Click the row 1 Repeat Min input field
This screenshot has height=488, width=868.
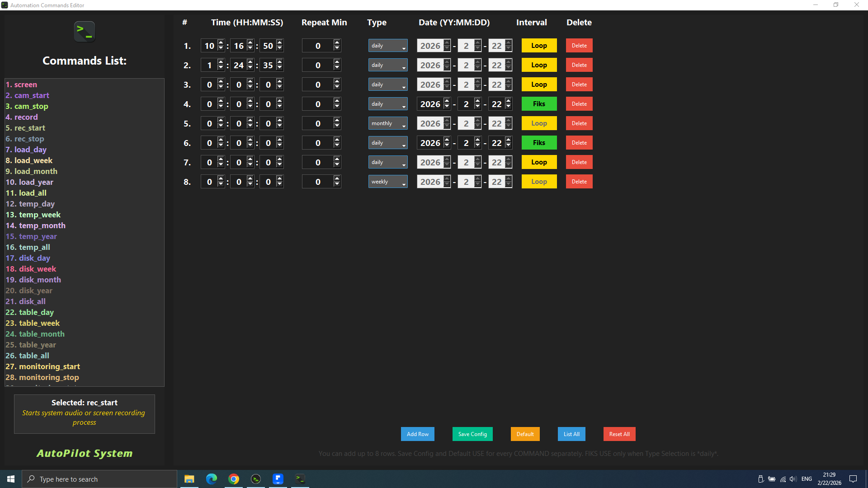[318, 46]
